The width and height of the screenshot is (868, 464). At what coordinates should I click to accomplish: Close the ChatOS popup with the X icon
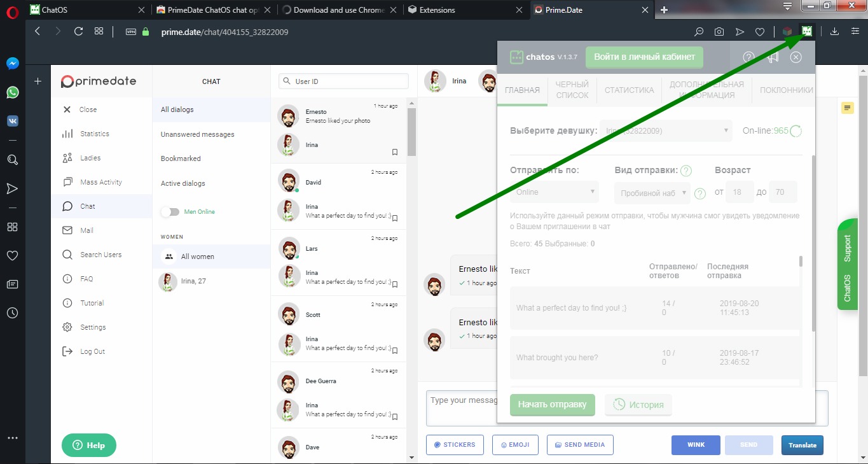tap(796, 57)
